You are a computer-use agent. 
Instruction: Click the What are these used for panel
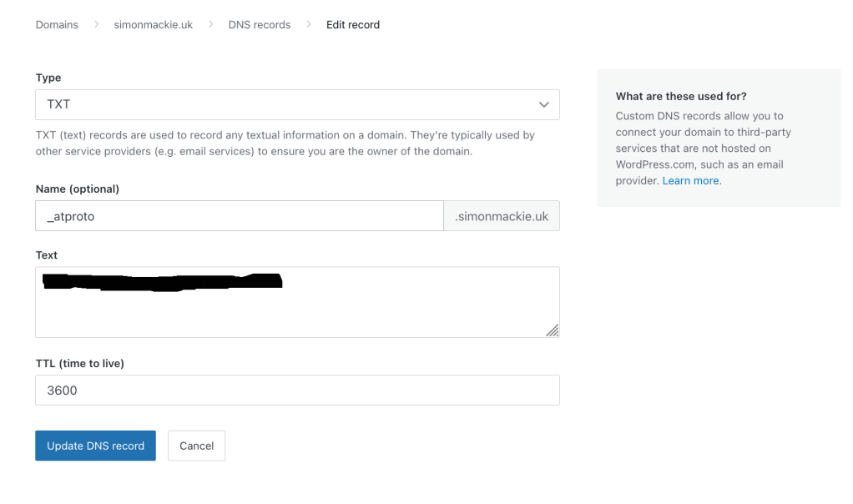click(718, 138)
